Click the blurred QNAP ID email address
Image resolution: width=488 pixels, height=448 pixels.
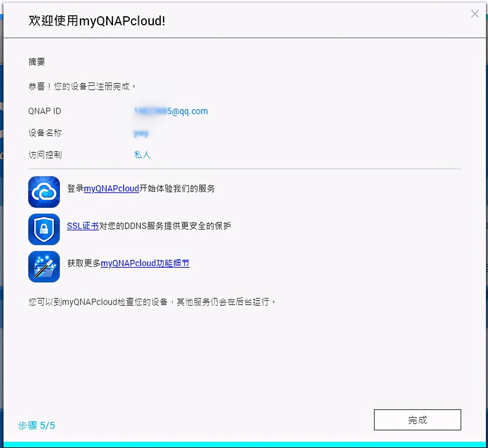[170, 111]
